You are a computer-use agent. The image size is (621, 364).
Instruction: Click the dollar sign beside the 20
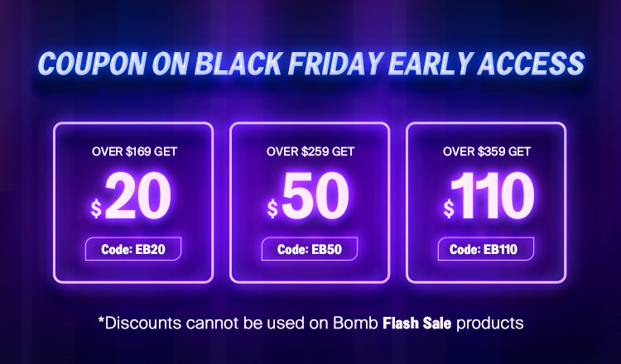point(96,208)
